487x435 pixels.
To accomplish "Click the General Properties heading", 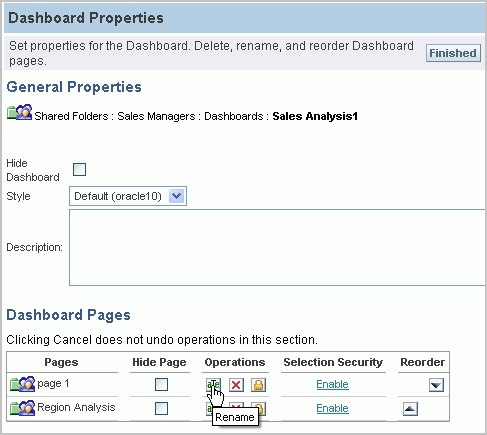I will click(74, 87).
